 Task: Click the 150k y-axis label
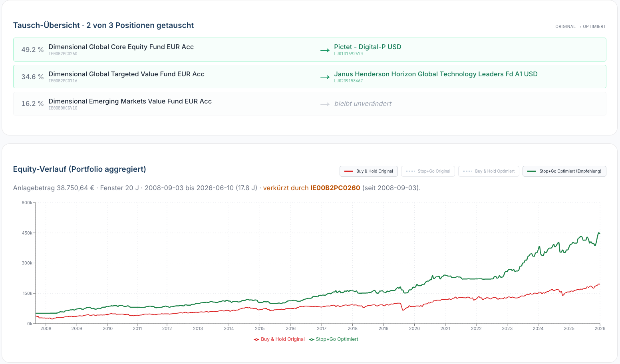(x=27, y=293)
